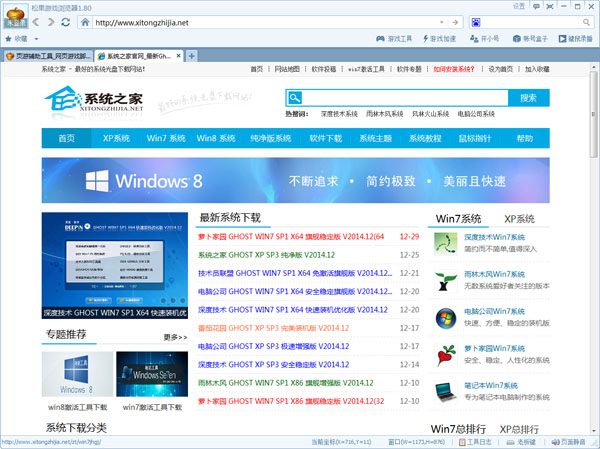
Task: Toggle 页面静音 page mute in the status bar
Action: point(568,442)
